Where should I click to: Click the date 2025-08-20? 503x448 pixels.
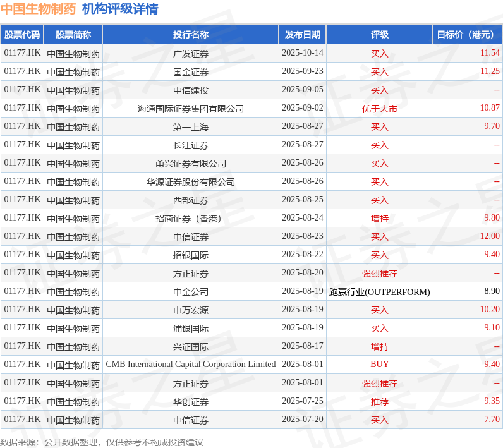click(303, 272)
